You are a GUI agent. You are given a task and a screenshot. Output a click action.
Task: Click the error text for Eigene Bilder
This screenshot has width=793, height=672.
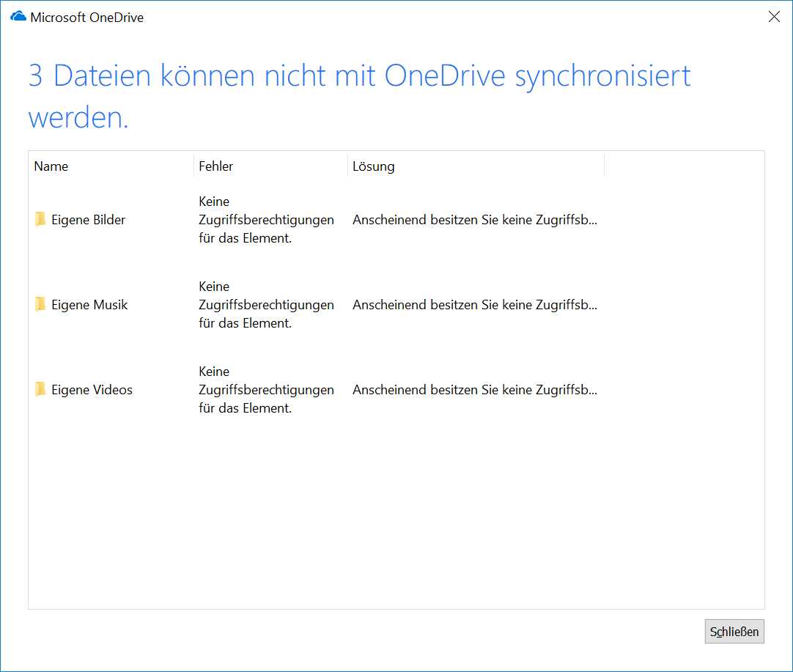(x=266, y=220)
